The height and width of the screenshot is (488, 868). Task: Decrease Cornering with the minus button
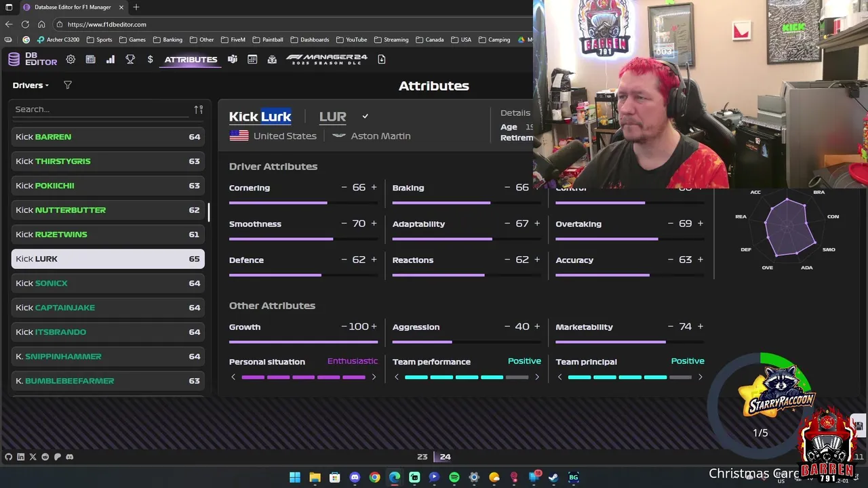click(344, 187)
